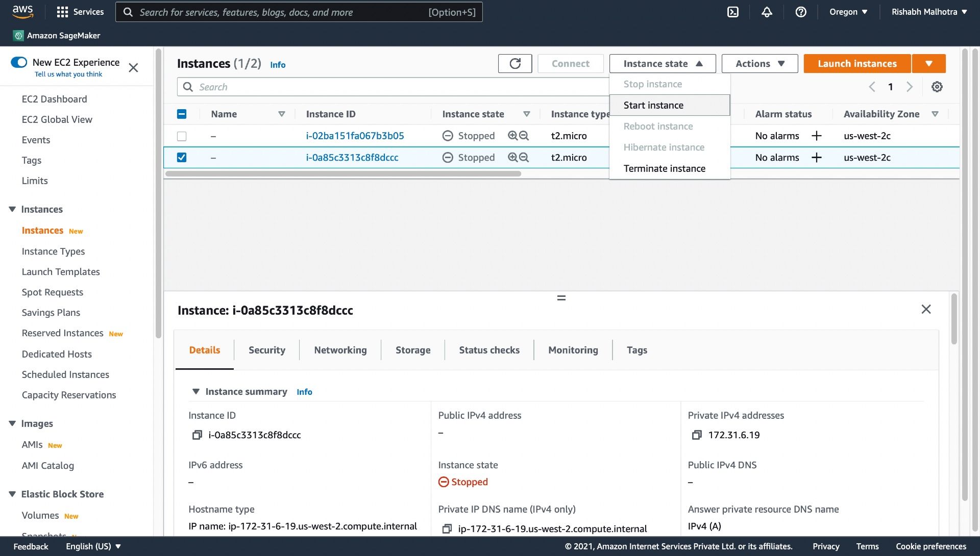Toggle the select-all instances checkbox
Viewport: 980px width, 556px height.
182,114
